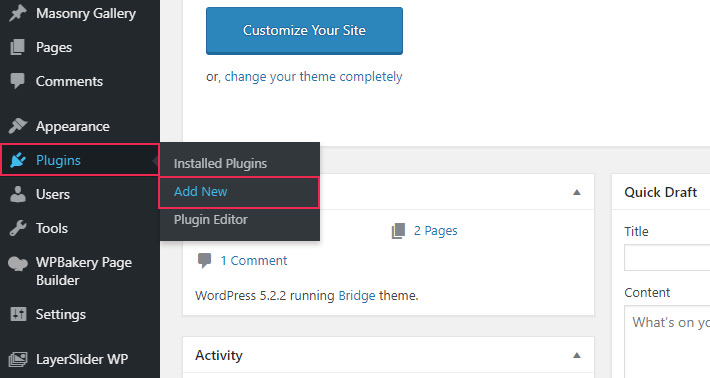710x378 pixels.
Task: Follow the Bridge theme link
Action: point(357,296)
